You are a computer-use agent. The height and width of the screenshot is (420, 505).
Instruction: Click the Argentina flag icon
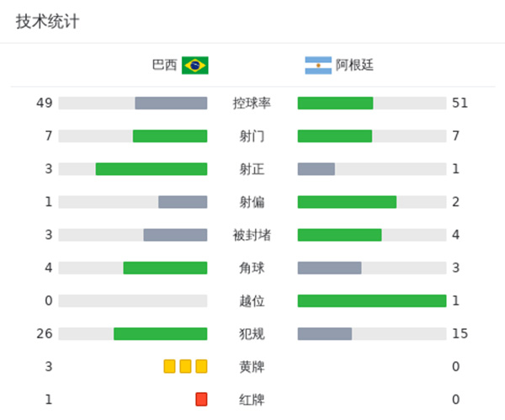click(318, 65)
